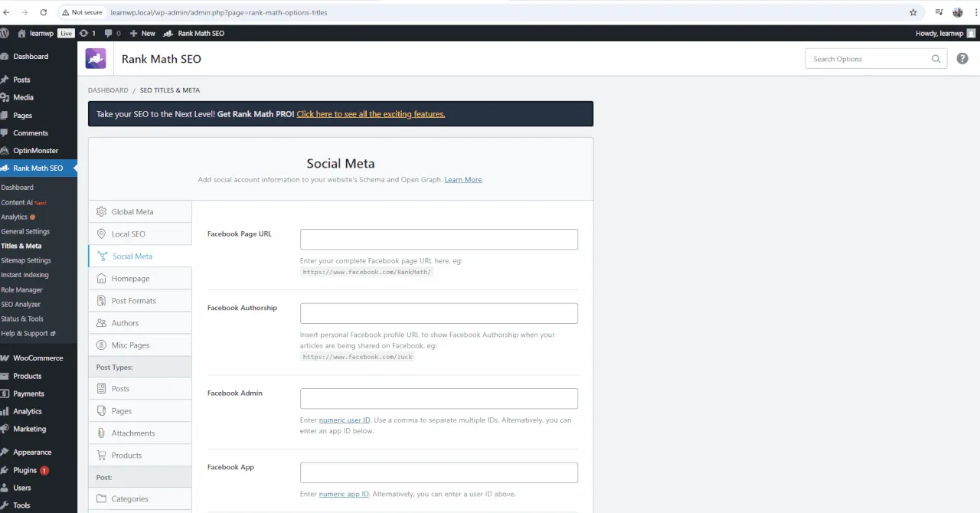980x513 pixels.
Task: Click the updates icon in admin bar
Action: pos(83,34)
